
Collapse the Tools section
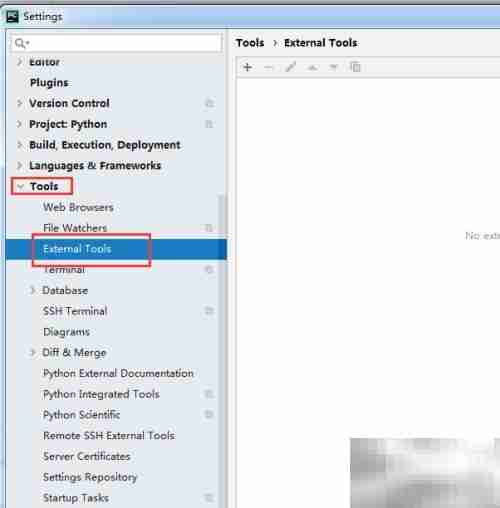pos(20,186)
